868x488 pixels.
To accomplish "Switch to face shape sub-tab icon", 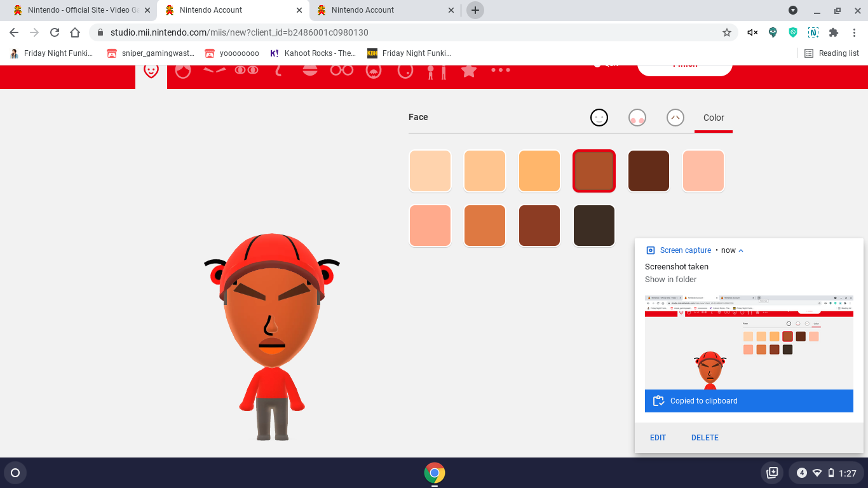I will click(599, 118).
